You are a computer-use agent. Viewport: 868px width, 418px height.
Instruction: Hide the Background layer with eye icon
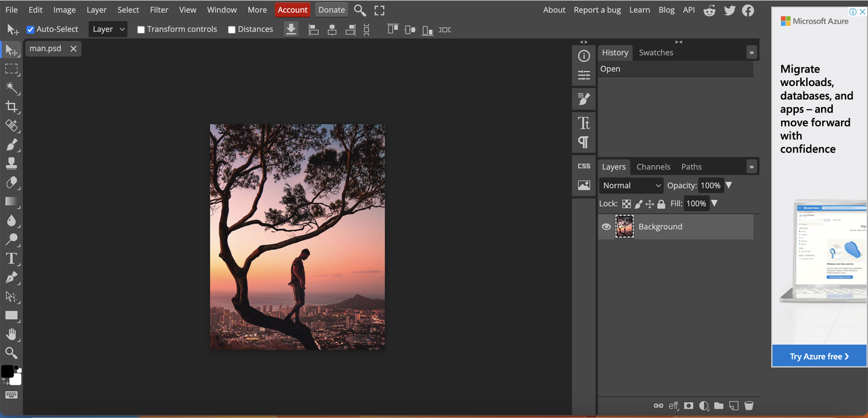(606, 227)
